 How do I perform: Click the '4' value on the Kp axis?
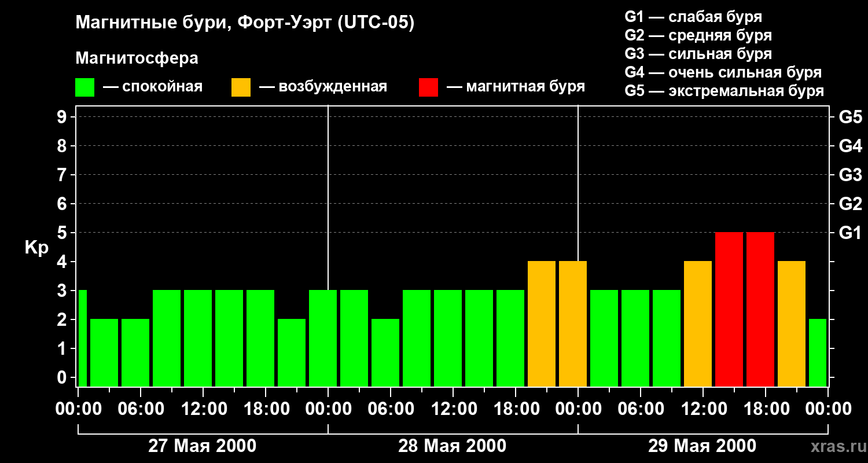pyautogui.click(x=62, y=262)
